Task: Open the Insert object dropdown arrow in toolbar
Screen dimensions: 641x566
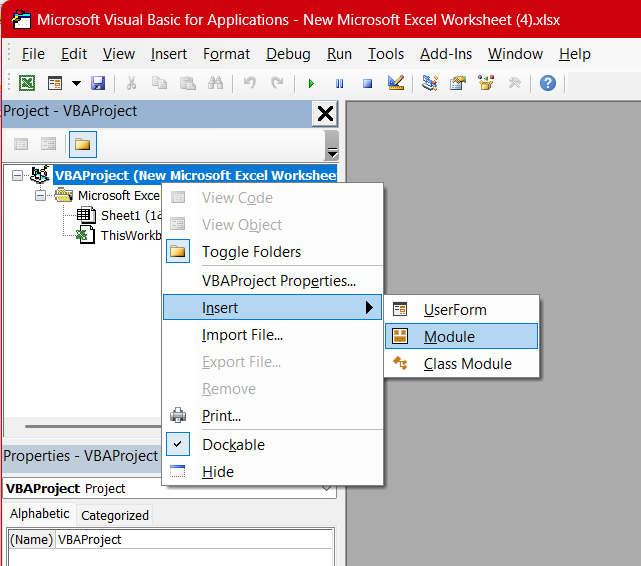Action: (76, 83)
